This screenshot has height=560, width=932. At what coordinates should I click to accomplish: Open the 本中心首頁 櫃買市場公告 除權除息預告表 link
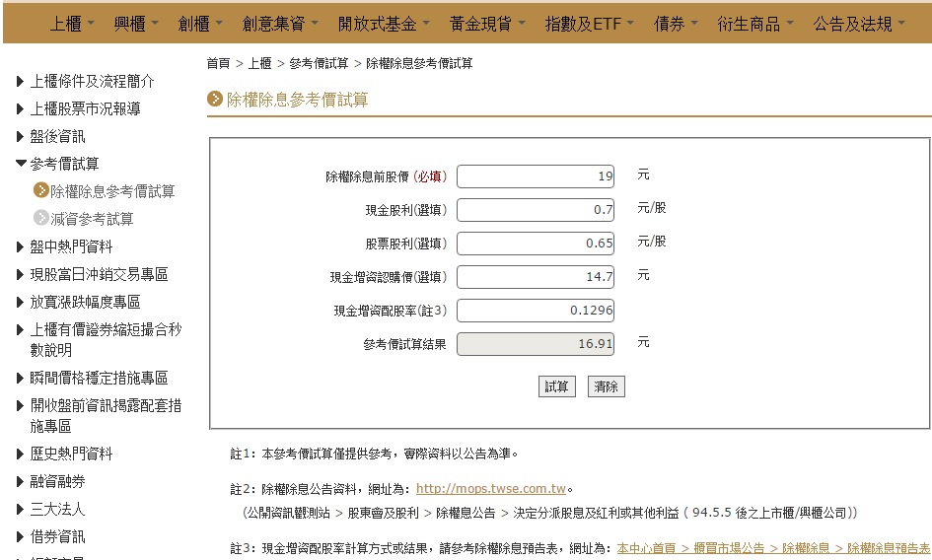[773, 548]
